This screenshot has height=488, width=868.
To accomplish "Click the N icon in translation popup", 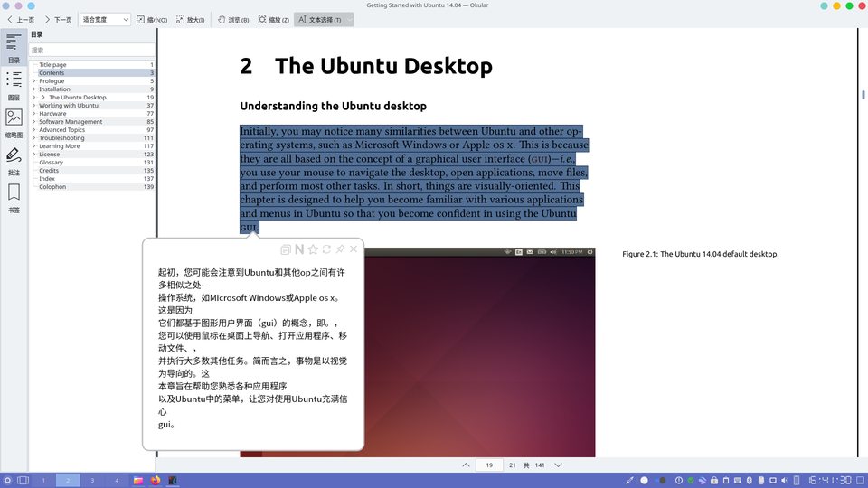I will tap(299, 249).
